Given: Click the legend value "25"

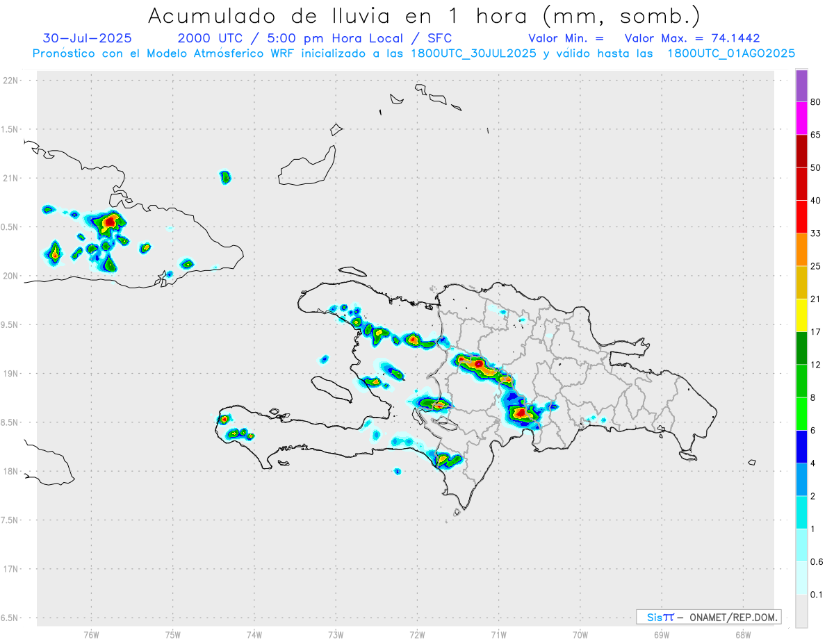Looking at the screenshot, I should (816, 266).
